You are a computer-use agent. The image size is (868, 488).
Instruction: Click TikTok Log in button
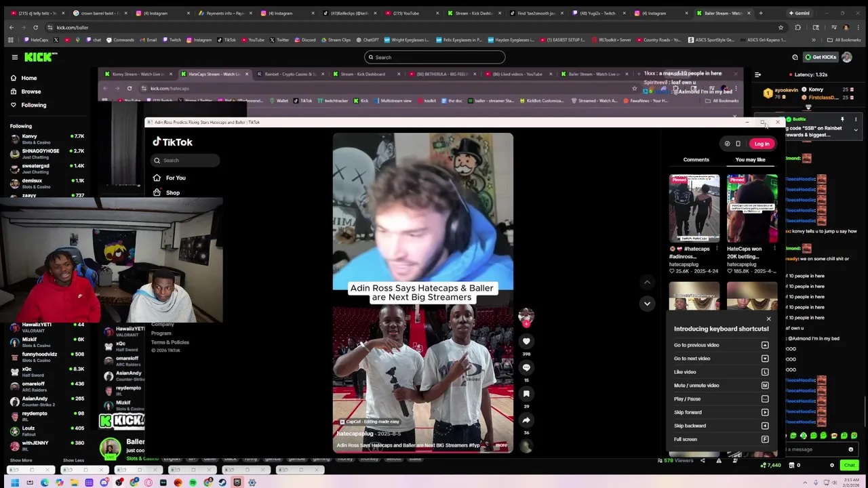(x=762, y=144)
